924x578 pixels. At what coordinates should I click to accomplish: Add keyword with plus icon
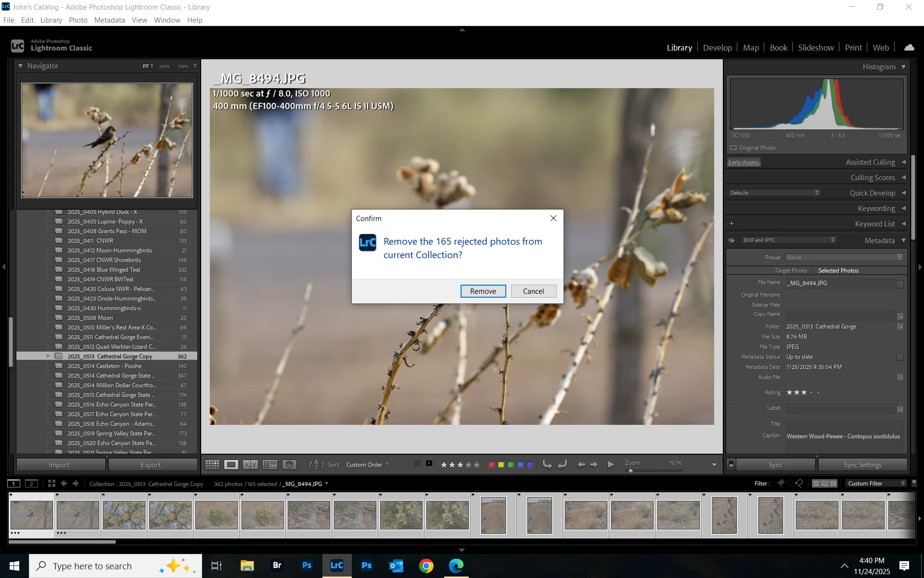click(x=731, y=223)
